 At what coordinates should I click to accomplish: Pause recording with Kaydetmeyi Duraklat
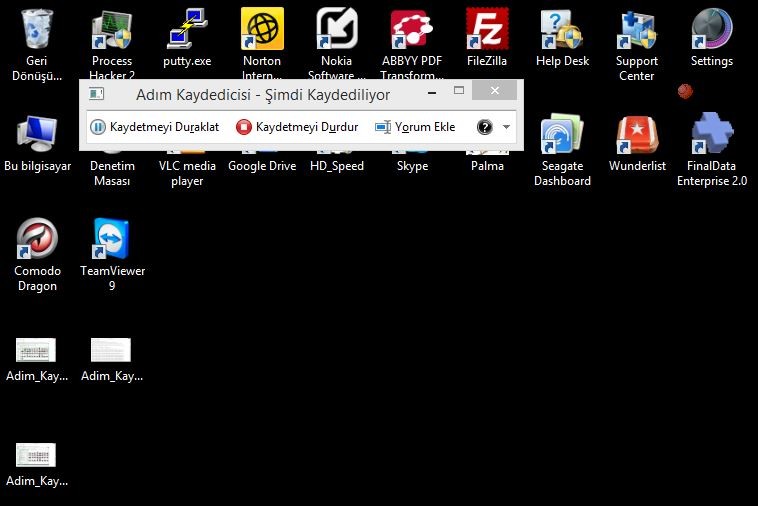pyautogui.click(x=155, y=127)
